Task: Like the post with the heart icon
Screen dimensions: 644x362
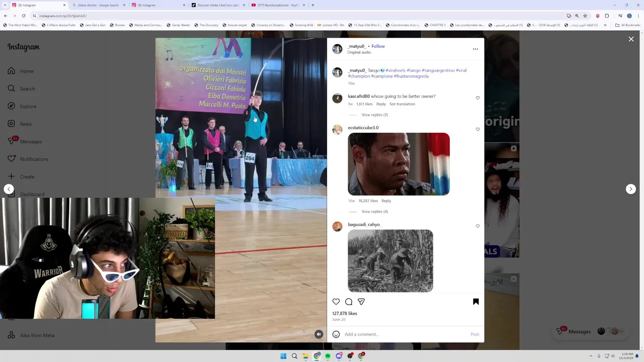Action: [x=336, y=302]
